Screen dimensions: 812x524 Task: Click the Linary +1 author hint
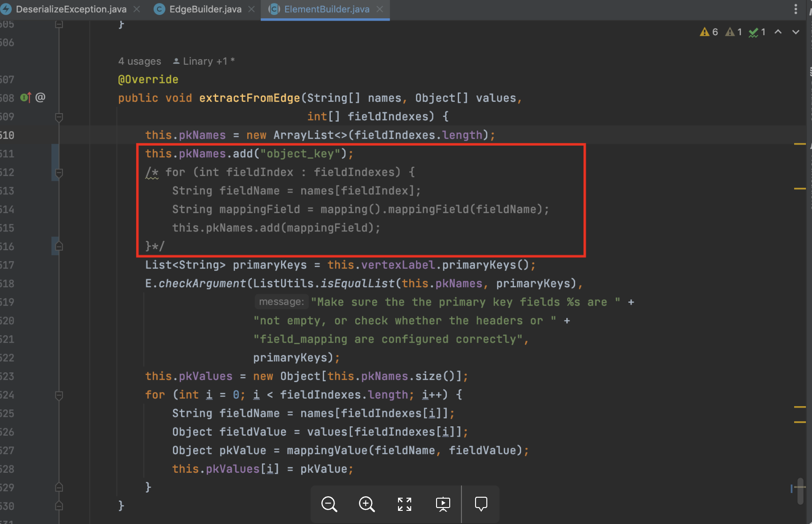[x=204, y=61]
